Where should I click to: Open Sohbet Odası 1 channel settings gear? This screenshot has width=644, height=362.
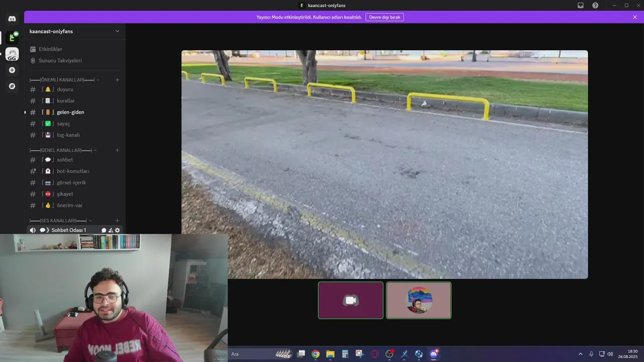coord(118,230)
